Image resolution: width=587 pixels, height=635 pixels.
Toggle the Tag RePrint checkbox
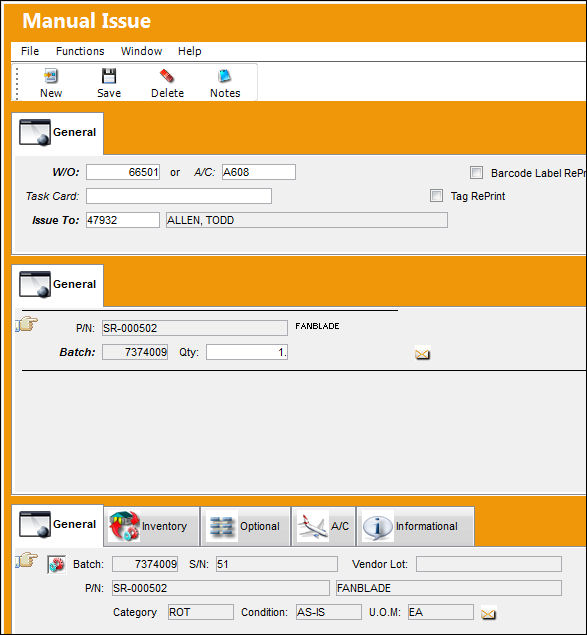click(436, 196)
